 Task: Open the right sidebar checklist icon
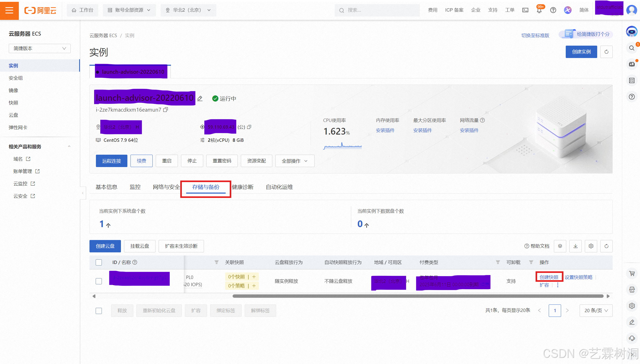pos(631,81)
